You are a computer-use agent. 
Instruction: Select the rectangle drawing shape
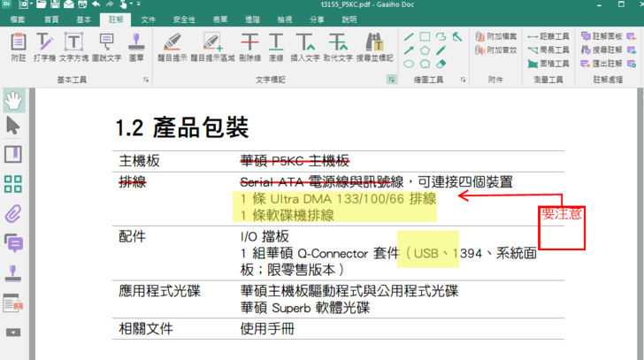click(425, 36)
